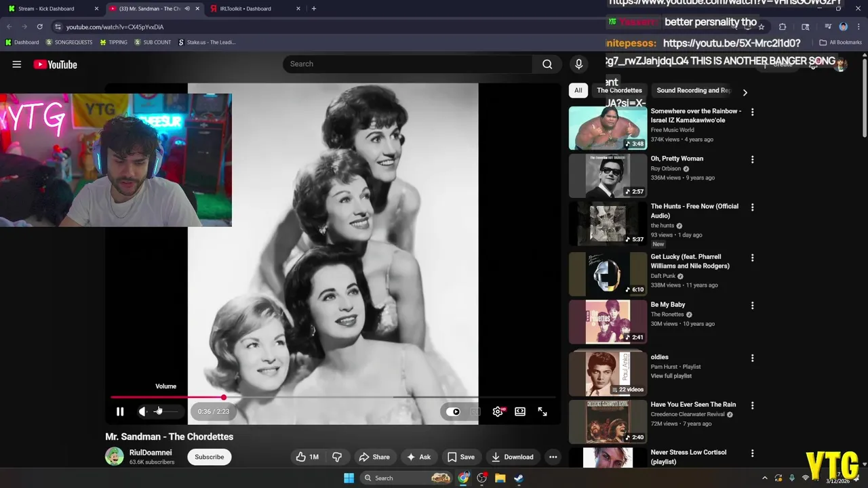Open Have You Ever Seen The Rain title
This screenshot has width=868, height=488.
click(x=693, y=405)
